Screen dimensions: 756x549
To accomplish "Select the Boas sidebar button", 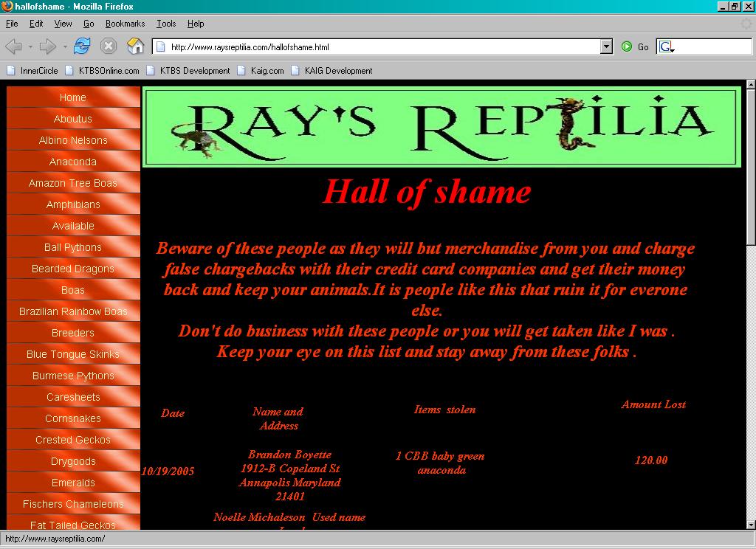I will coord(73,290).
